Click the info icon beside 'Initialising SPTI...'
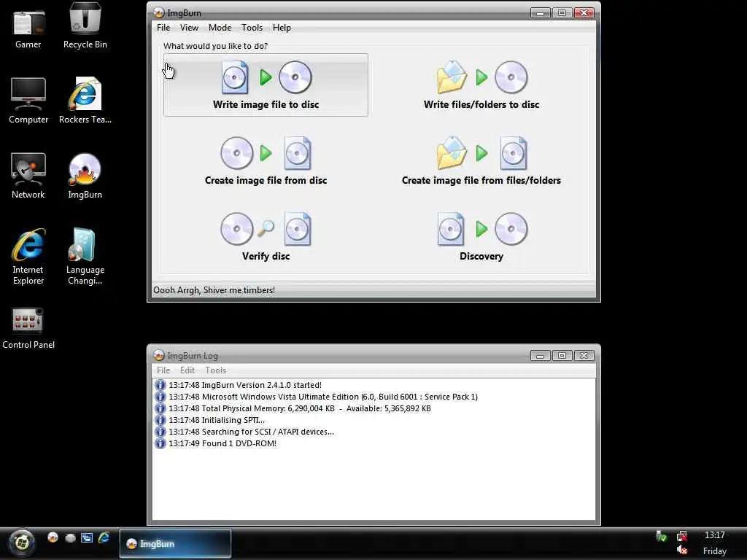 (160, 420)
